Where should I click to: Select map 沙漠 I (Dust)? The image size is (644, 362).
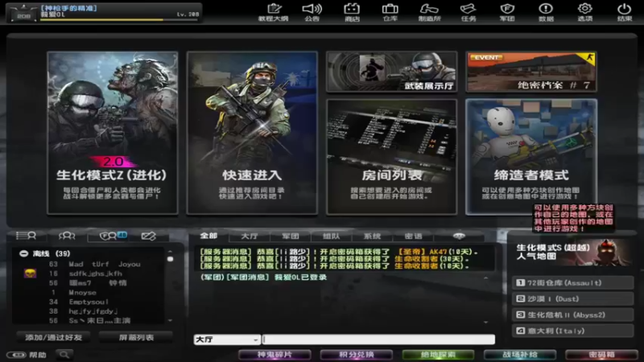[x=572, y=298]
